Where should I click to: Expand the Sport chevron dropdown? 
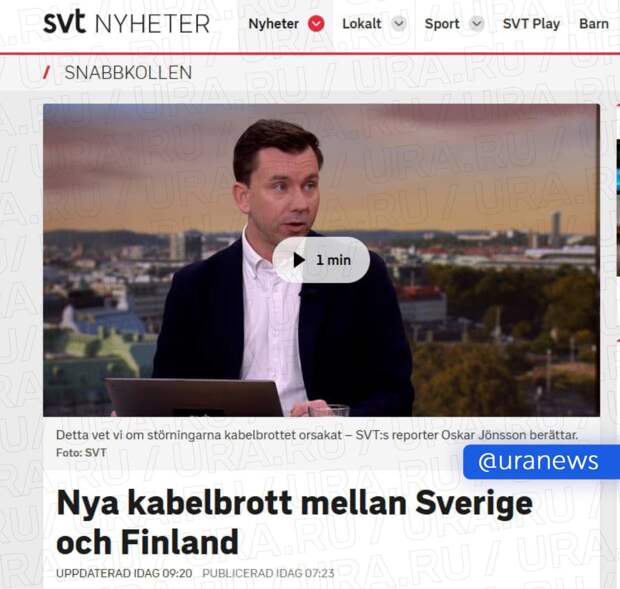477,24
